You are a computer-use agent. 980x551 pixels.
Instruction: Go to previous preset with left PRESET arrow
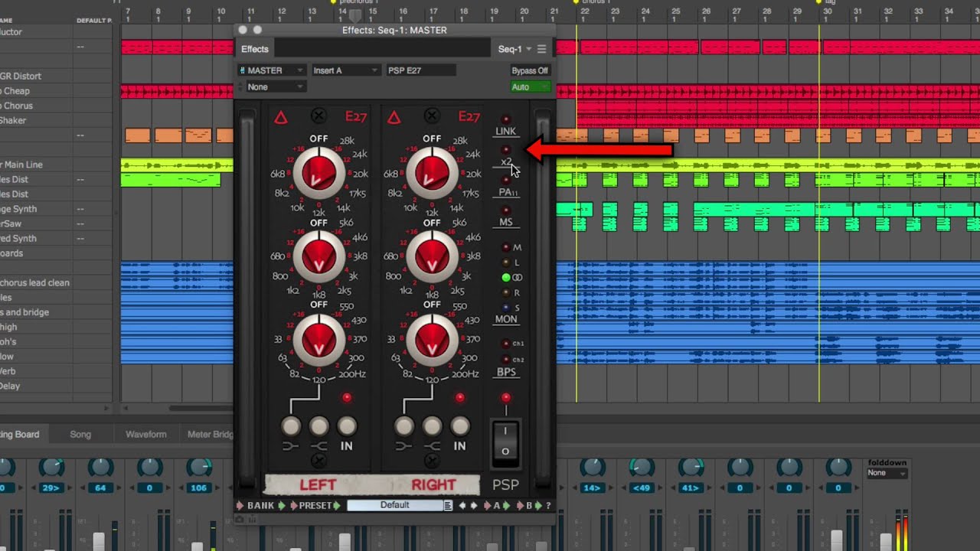[x=294, y=506]
